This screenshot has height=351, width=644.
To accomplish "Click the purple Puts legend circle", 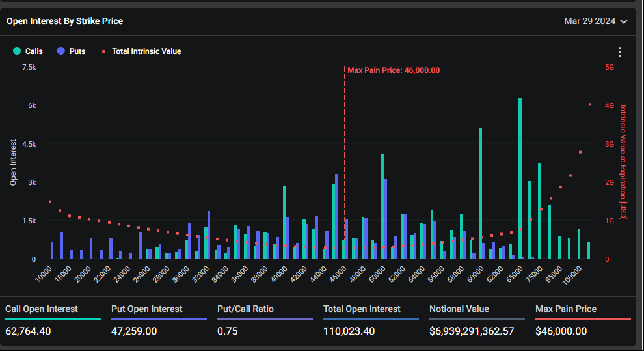I will (x=60, y=51).
